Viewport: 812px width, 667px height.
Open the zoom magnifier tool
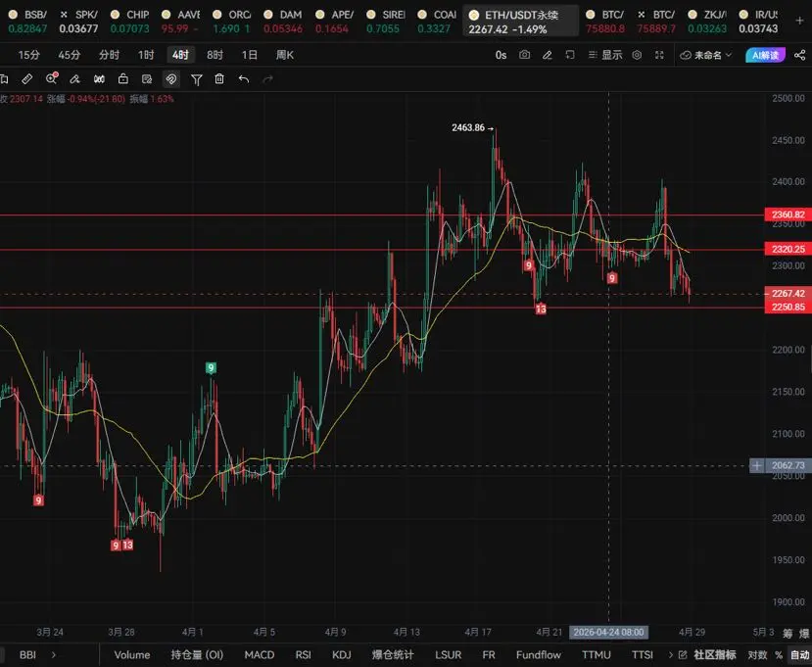point(51,78)
